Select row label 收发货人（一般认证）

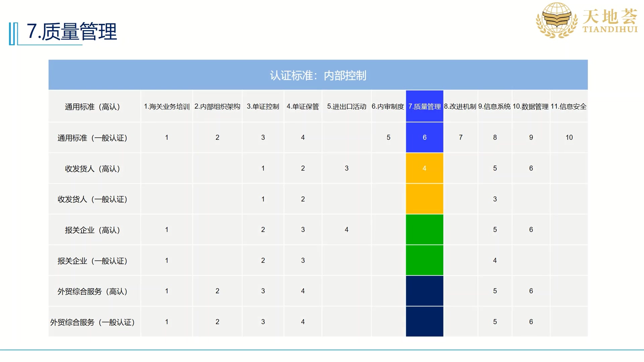click(92, 199)
